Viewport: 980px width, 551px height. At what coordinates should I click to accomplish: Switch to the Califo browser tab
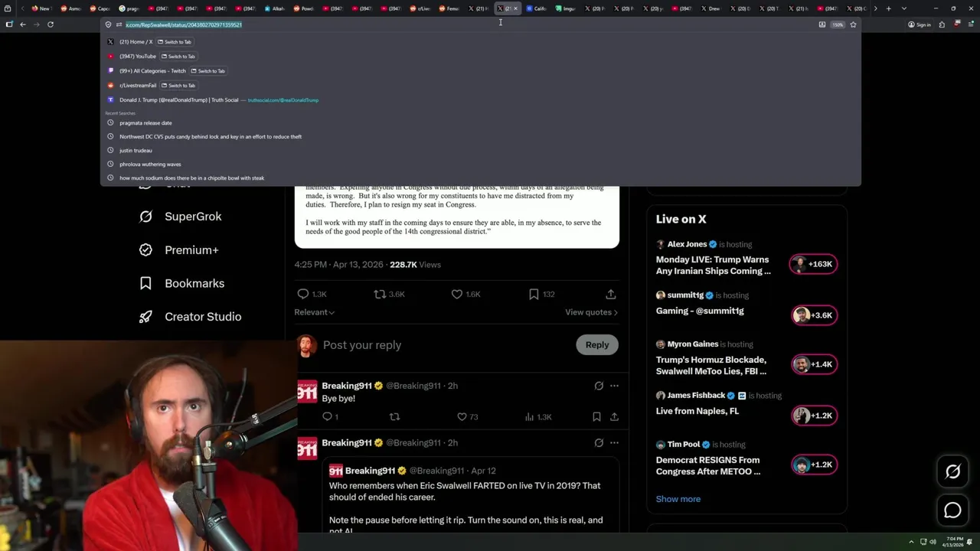point(536,8)
